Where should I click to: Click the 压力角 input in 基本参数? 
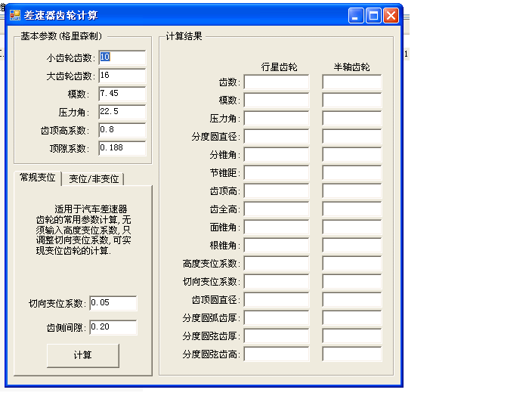click(122, 112)
